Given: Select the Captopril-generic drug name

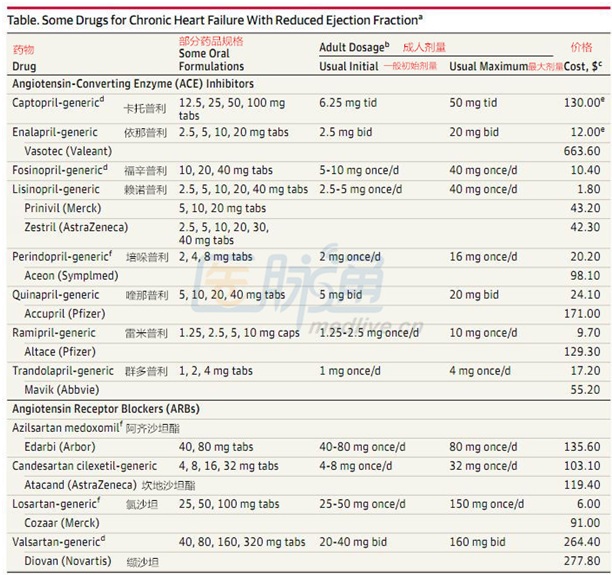Looking at the screenshot, I should (57, 103).
